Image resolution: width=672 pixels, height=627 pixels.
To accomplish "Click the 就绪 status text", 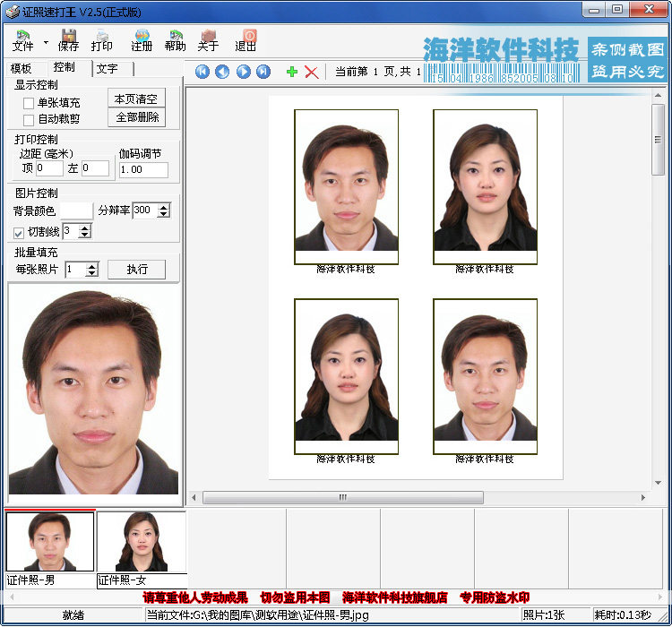I will (x=73, y=615).
